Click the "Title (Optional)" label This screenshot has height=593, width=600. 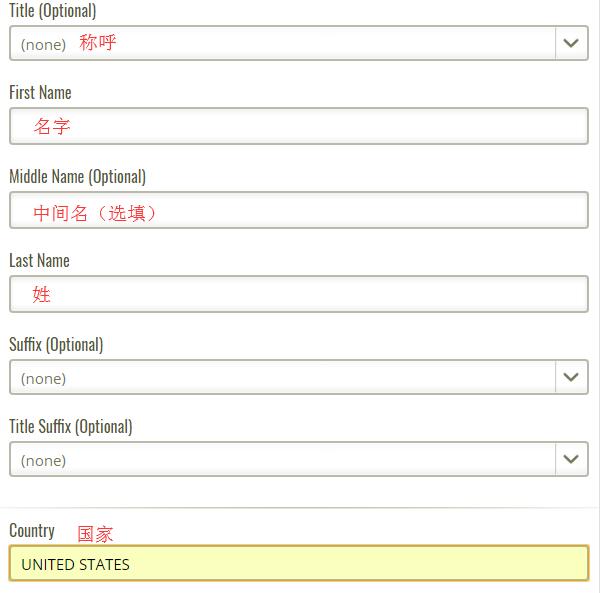(x=52, y=11)
